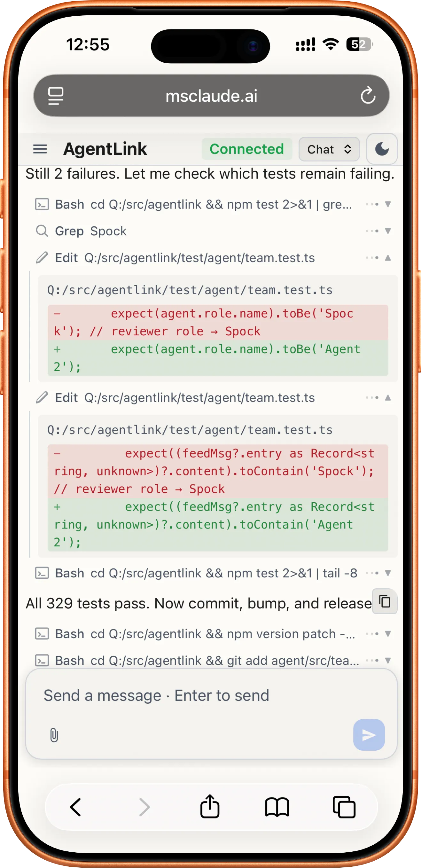
Task: Click the Grep search icon next to Spock
Action: tap(42, 231)
